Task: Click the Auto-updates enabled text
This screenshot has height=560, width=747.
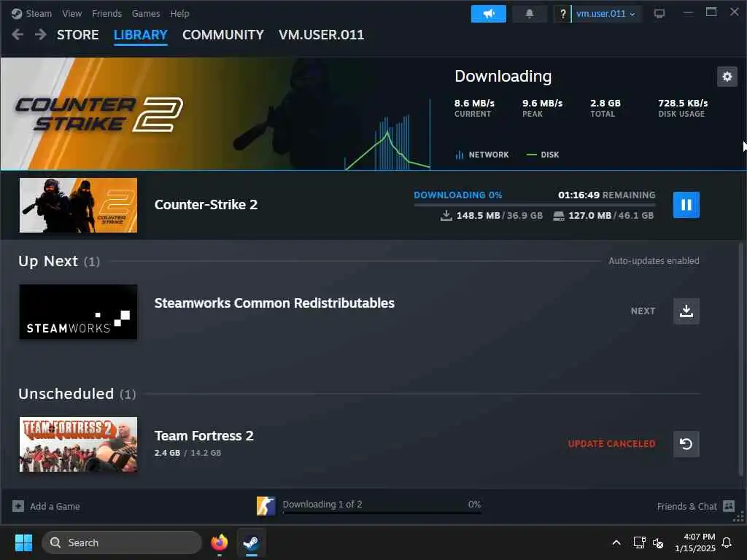Action: click(x=654, y=260)
